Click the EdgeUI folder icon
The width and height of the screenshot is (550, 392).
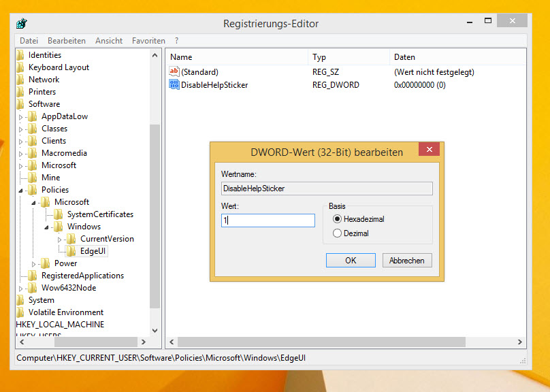click(x=71, y=250)
